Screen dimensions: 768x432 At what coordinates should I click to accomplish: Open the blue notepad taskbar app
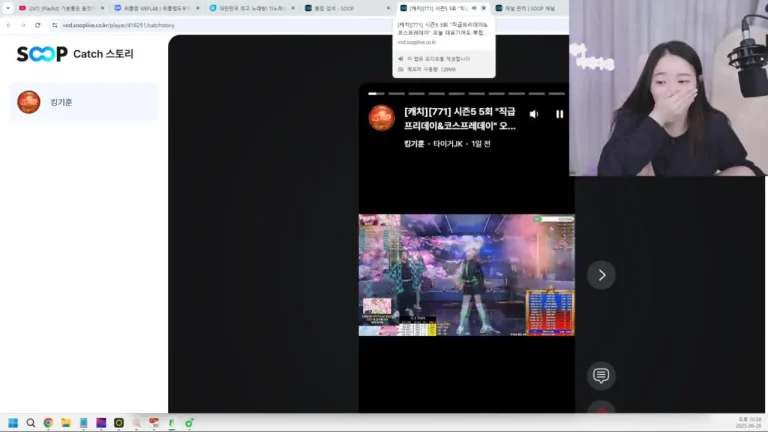point(84,423)
